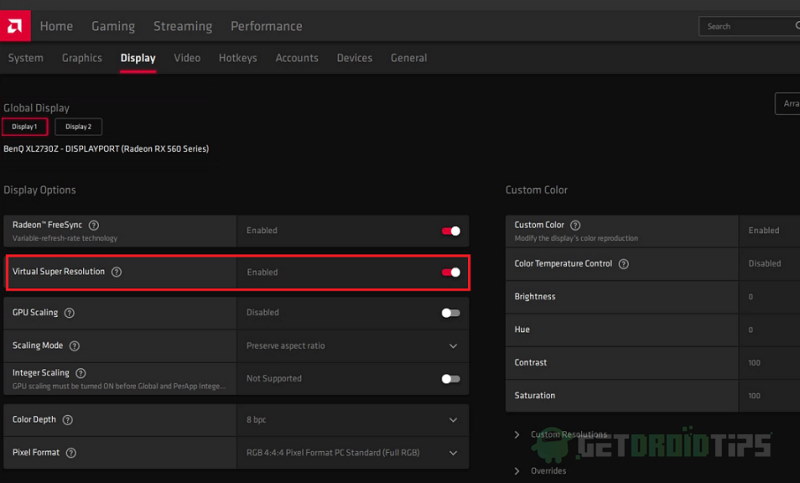
Task: Open the Pixel Format dropdown
Action: tap(453, 453)
